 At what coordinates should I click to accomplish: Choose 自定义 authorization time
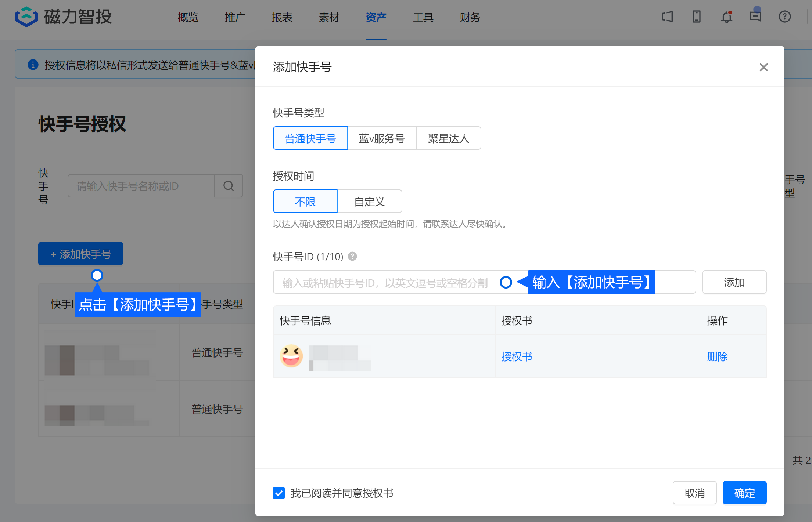coord(370,201)
